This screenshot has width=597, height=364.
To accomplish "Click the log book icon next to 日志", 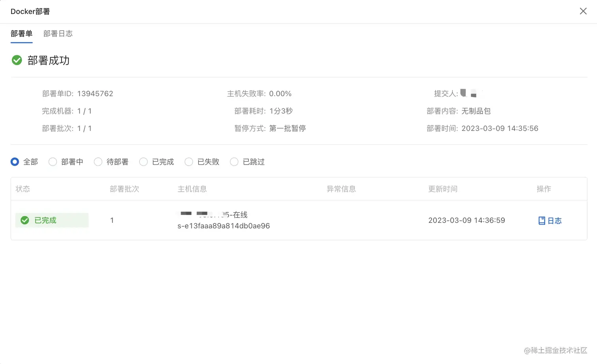I will (x=542, y=220).
